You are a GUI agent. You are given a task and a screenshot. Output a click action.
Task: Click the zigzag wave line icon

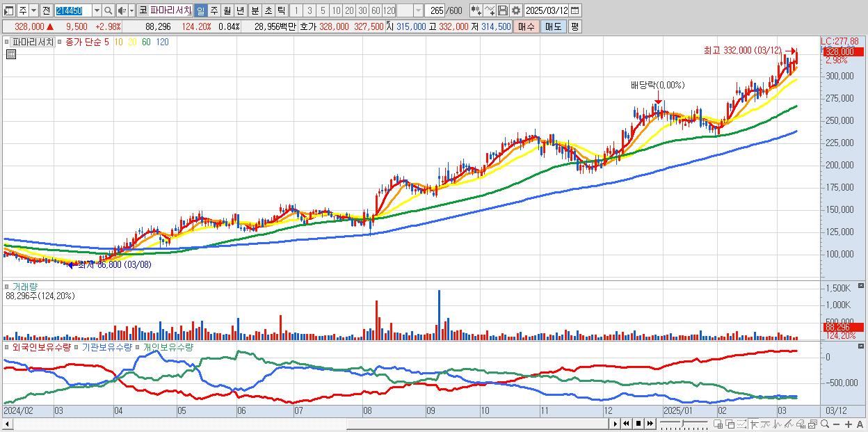pyautogui.click(x=778, y=424)
